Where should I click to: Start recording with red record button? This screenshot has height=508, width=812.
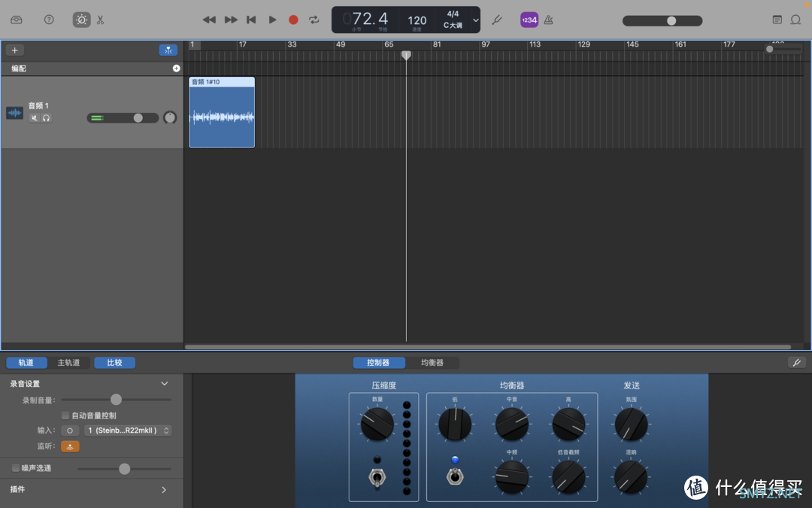point(293,20)
